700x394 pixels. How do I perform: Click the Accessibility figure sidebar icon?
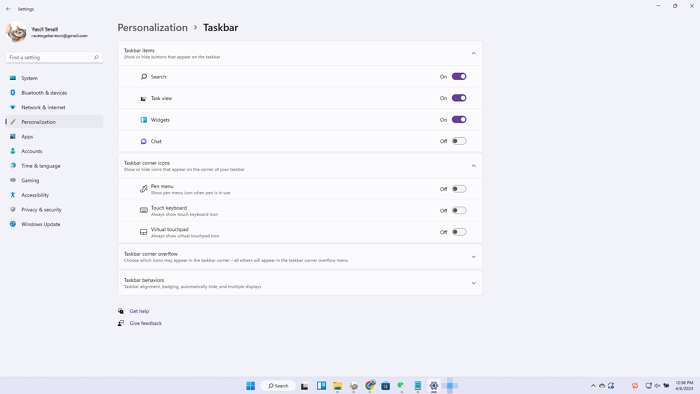click(12, 195)
